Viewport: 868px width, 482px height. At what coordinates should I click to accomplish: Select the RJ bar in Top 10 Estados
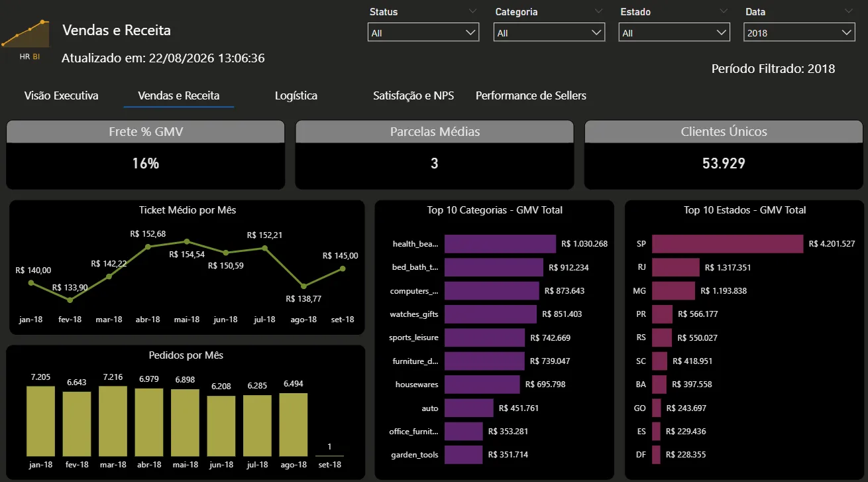click(676, 267)
